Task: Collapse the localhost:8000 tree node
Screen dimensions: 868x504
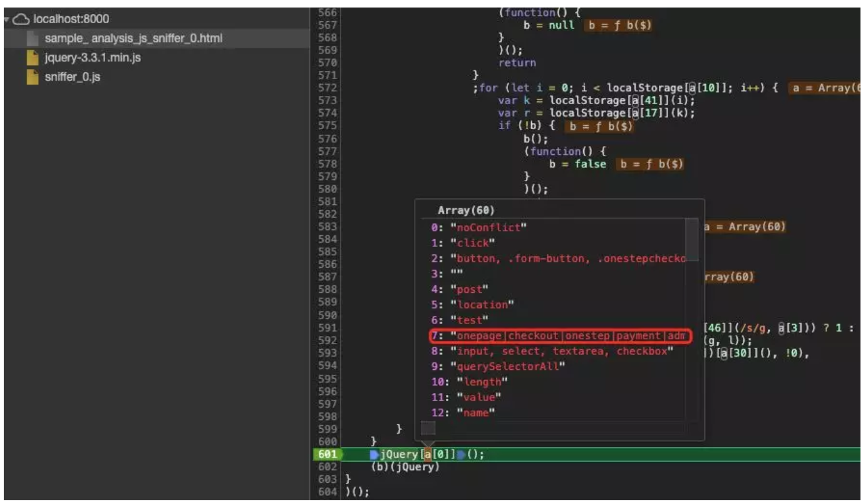Action: 7,19
